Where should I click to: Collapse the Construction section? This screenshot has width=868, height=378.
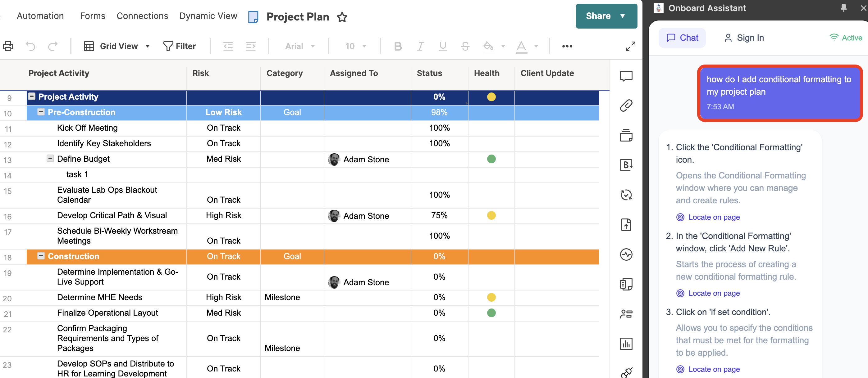point(41,256)
